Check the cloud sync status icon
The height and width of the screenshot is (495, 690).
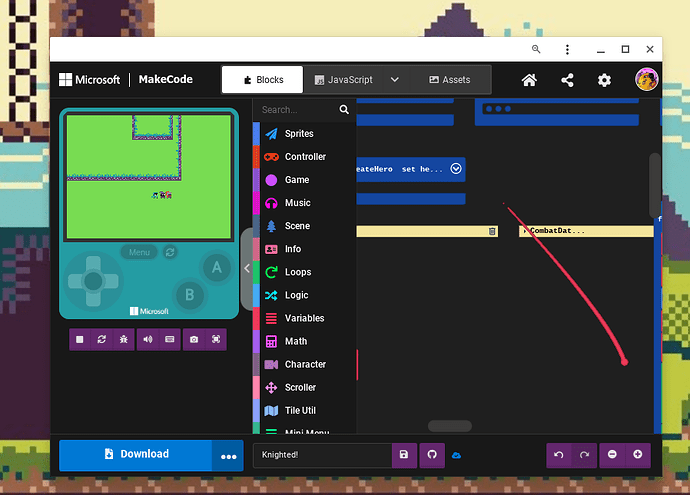pos(456,455)
